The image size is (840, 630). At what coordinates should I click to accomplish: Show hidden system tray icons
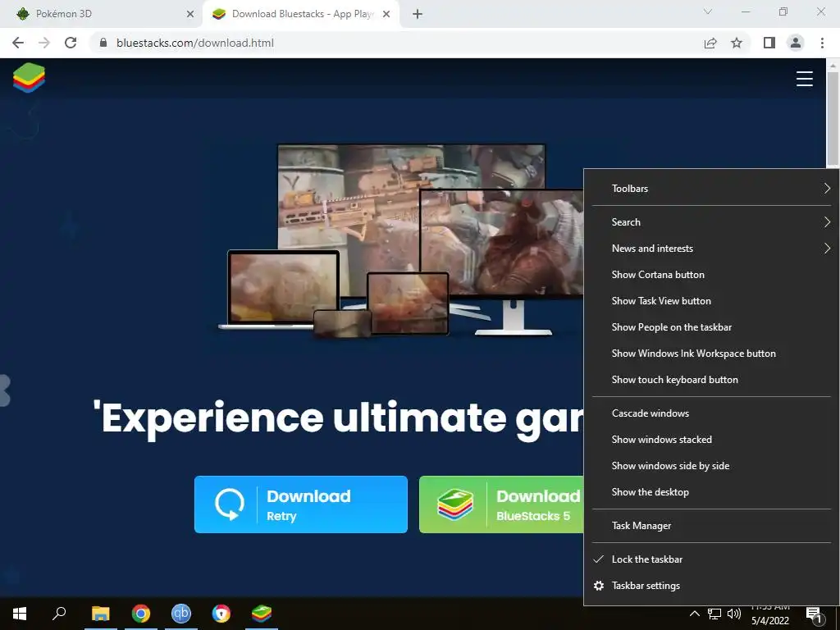(694, 614)
